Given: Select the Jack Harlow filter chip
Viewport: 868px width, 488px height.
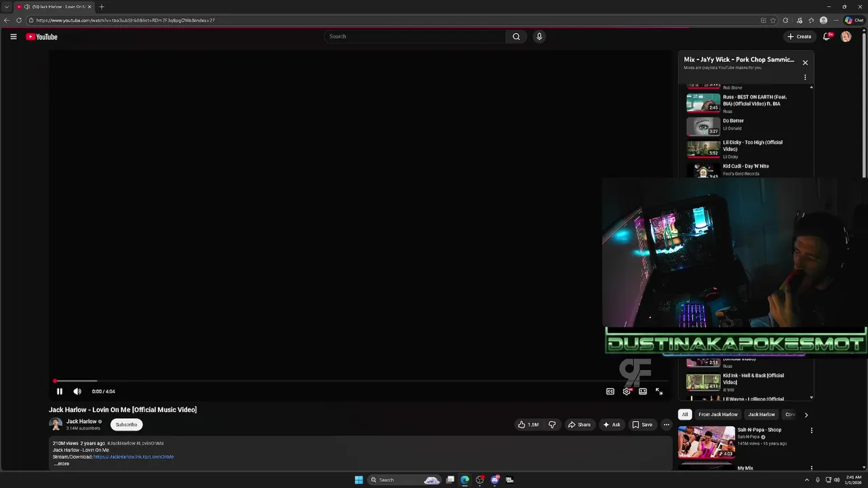Looking at the screenshot, I should (x=761, y=415).
